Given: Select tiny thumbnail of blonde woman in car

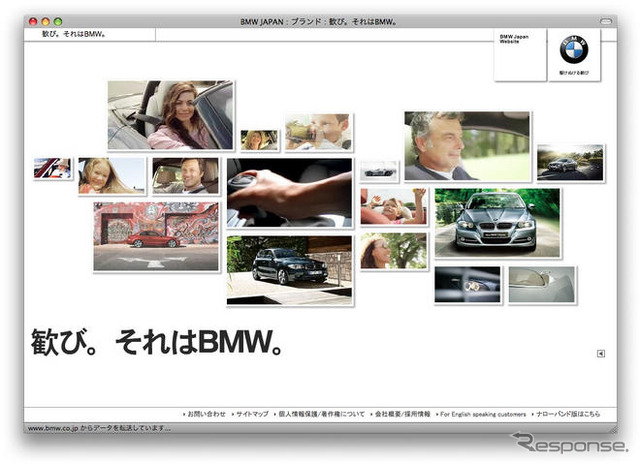Looking at the screenshot, I should click(x=259, y=140).
